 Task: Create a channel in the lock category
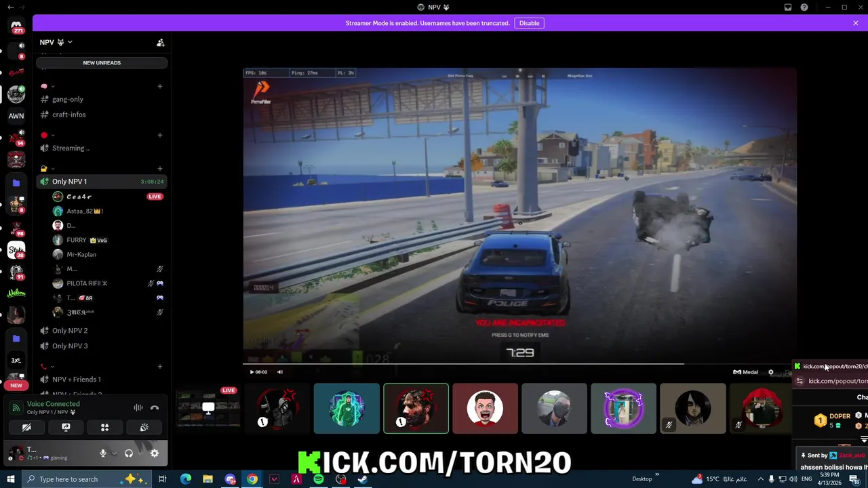pos(160,169)
